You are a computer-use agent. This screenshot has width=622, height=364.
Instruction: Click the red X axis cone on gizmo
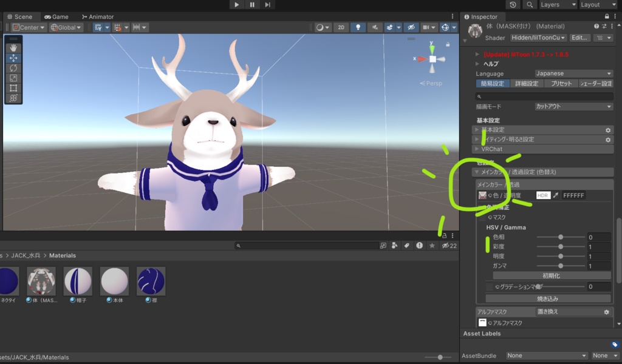(x=422, y=59)
